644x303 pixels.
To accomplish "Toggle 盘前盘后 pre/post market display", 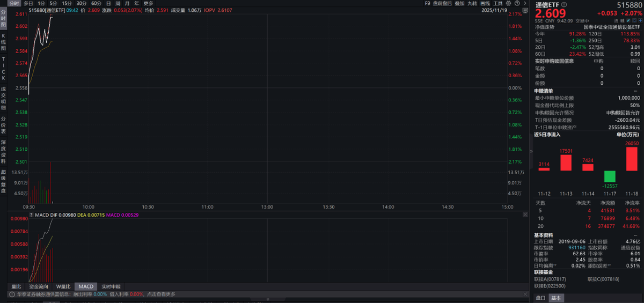I will (x=442, y=3).
